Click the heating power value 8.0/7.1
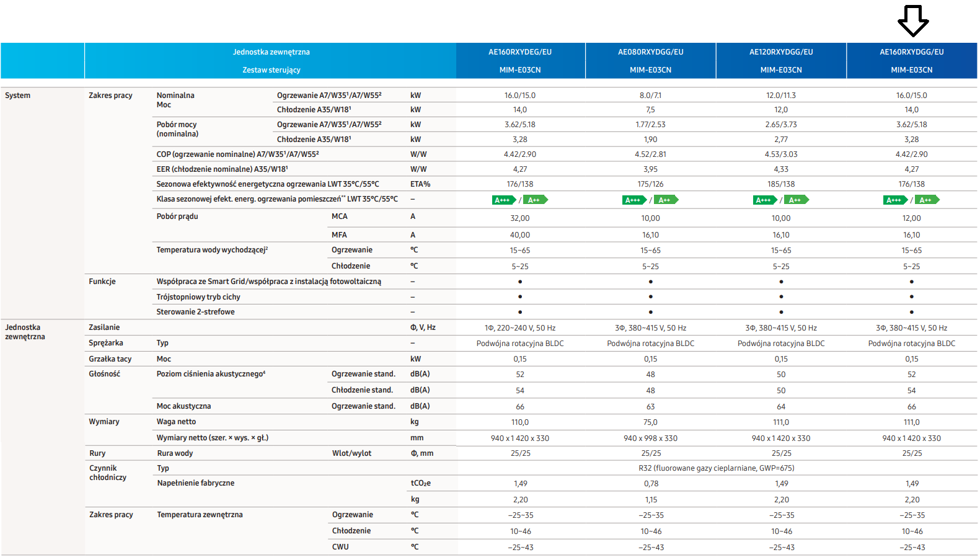Screen dimensions: 980x560 pos(651,96)
